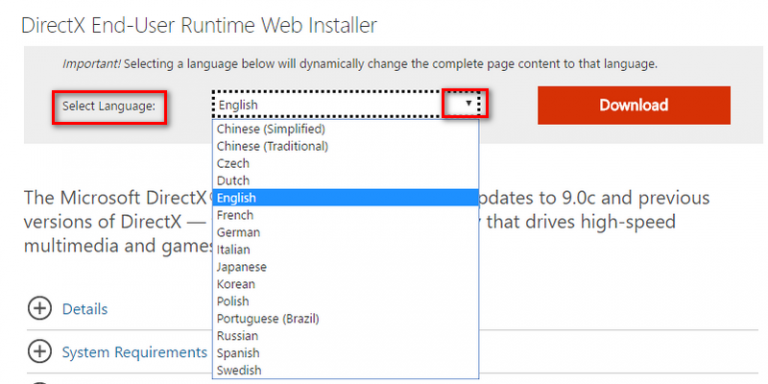This screenshot has width=768, height=384.
Task: Expand System Requirements with its plus icon
Action: [x=40, y=352]
